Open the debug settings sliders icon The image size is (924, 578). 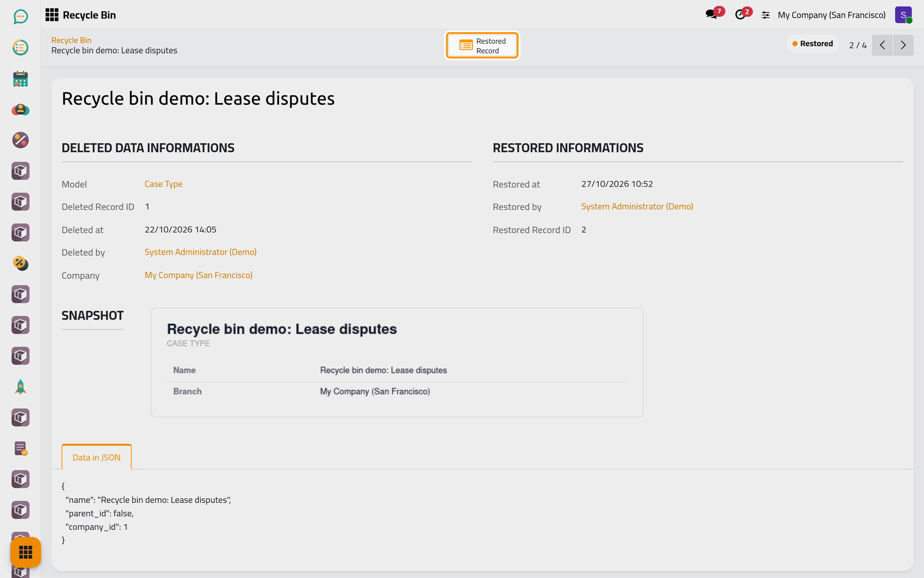[x=766, y=15]
